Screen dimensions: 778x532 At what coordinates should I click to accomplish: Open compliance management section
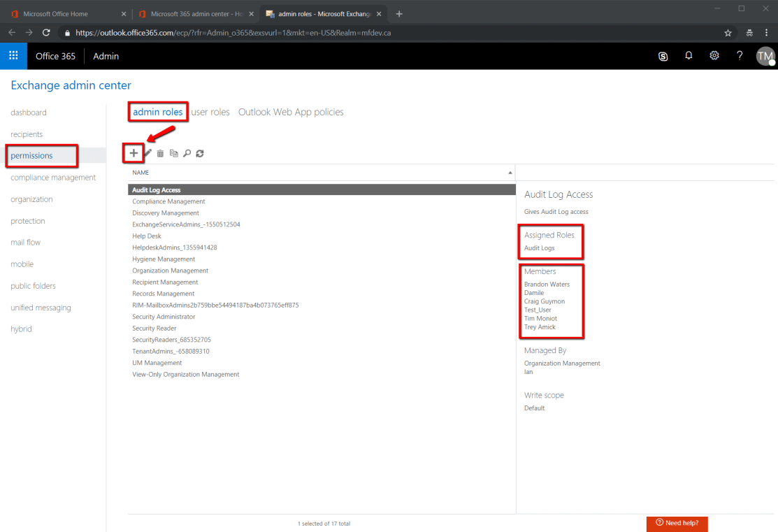coord(53,178)
